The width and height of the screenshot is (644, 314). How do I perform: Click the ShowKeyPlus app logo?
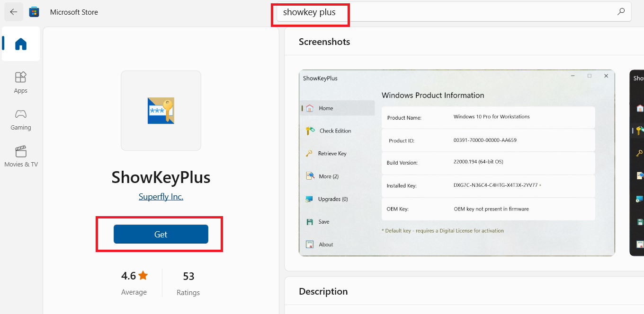(161, 111)
